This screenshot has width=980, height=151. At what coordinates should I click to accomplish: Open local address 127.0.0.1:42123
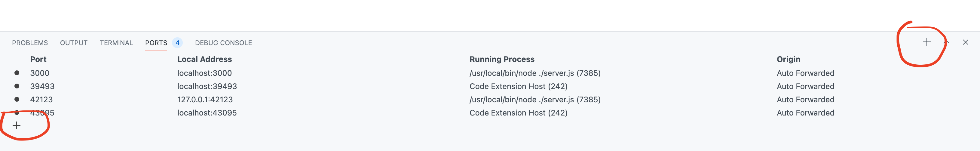click(205, 100)
